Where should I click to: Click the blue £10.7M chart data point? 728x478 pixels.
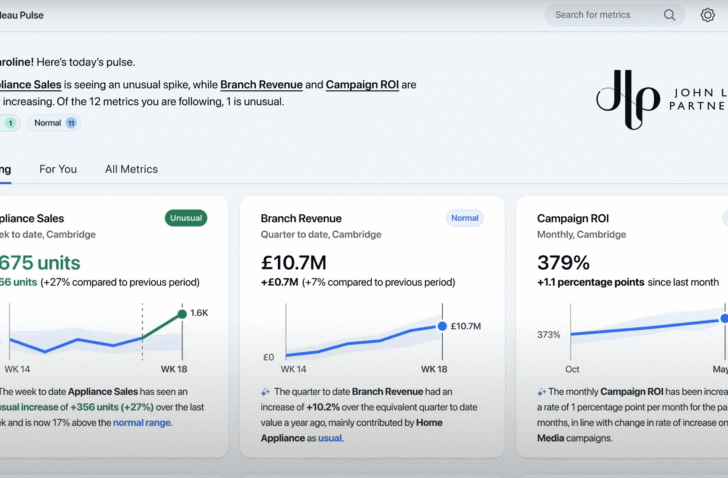click(x=442, y=326)
